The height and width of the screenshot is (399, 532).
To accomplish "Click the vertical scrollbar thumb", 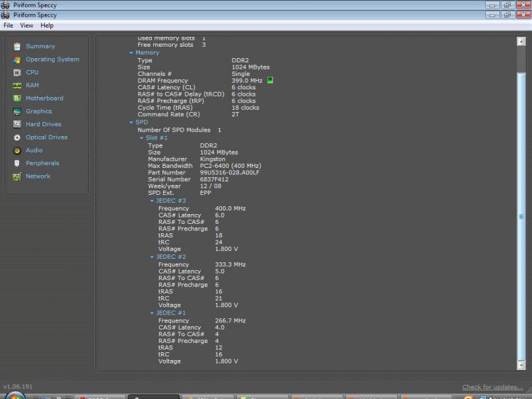I will pyautogui.click(x=521, y=216).
